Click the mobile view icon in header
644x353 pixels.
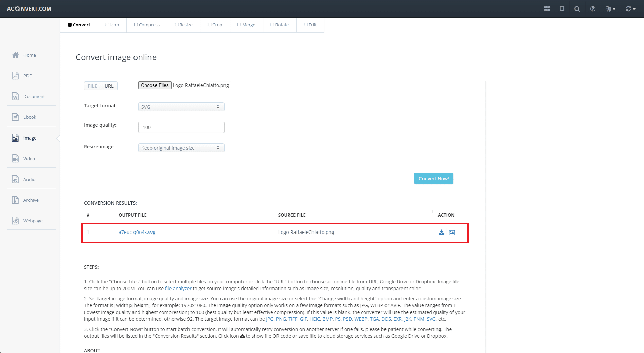(x=562, y=9)
